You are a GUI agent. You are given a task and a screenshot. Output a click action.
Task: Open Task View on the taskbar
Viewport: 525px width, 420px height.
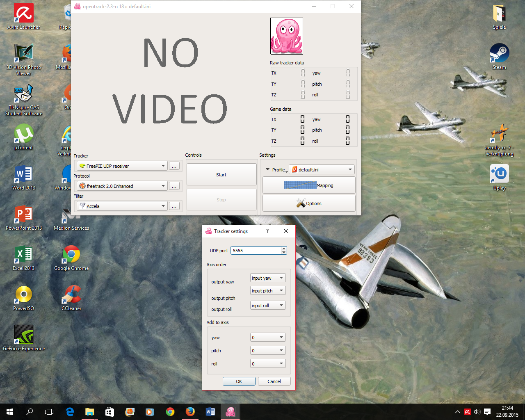pyautogui.click(x=49, y=412)
